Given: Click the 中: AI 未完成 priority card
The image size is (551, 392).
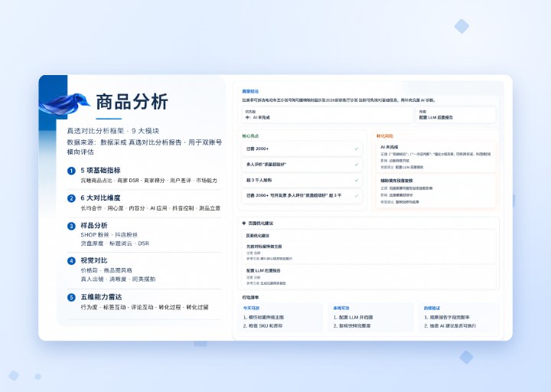Looking at the screenshot, I should click(328, 115).
